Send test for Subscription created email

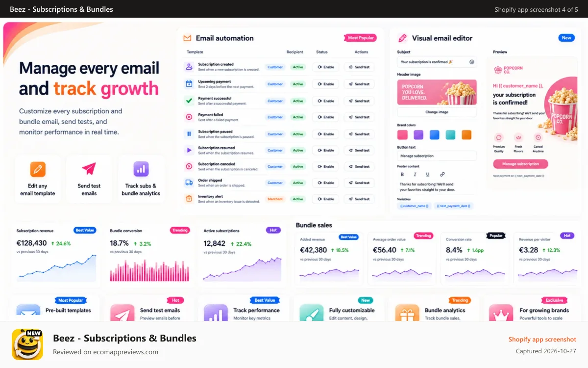pyautogui.click(x=359, y=67)
